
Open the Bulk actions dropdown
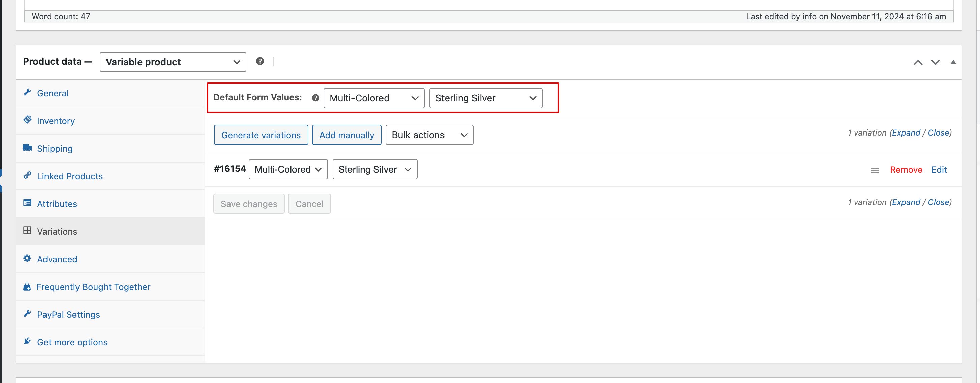(429, 135)
